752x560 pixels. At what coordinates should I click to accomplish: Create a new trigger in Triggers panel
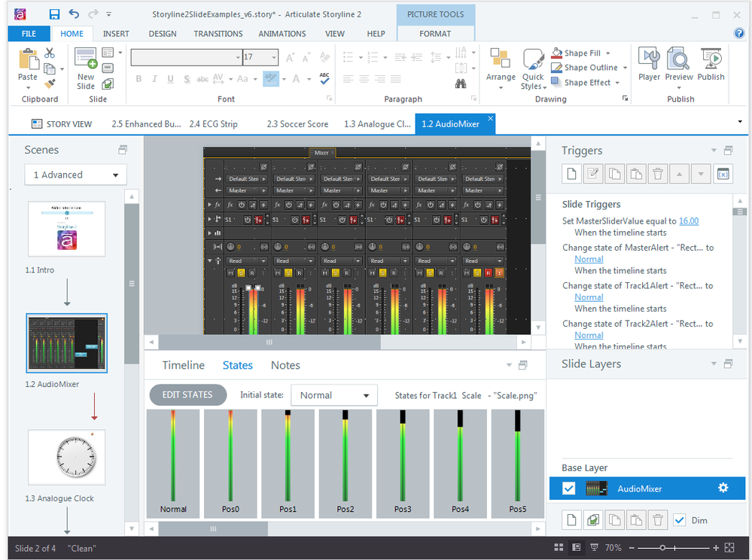pos(571,174)
